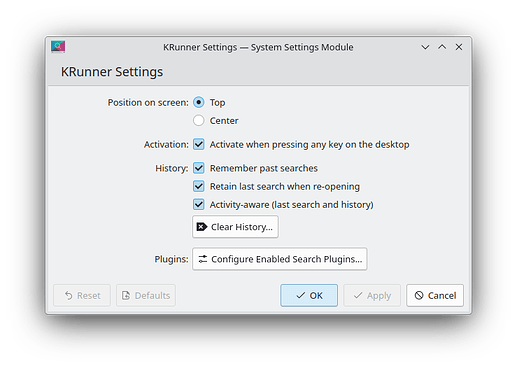Click the Clear History button label
The width and height of the screenshot is (517, 368).
[242, 227]
